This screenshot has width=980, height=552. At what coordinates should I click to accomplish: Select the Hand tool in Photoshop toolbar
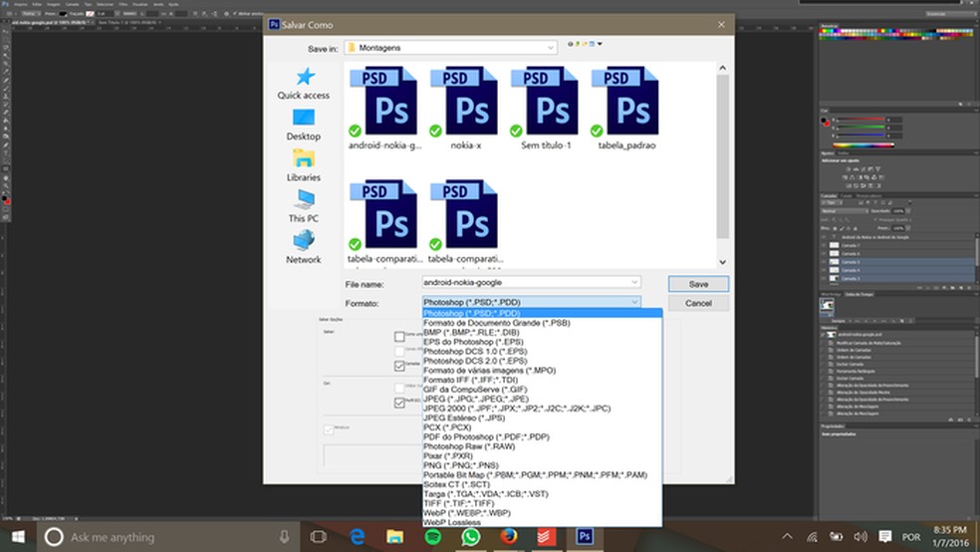(x=6, y=177)
